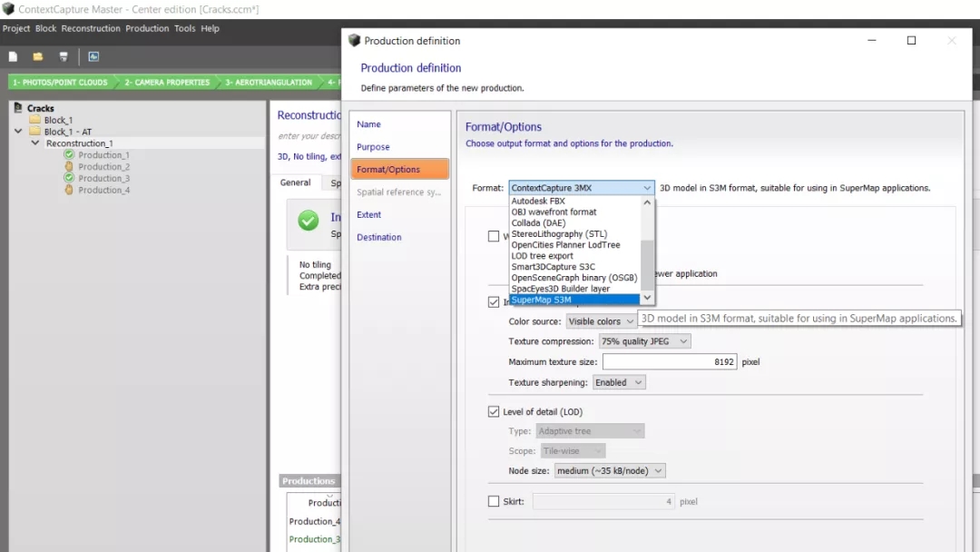Collapse the Format combo box showing ContextCapture 3MX

[x=582, y=188]
